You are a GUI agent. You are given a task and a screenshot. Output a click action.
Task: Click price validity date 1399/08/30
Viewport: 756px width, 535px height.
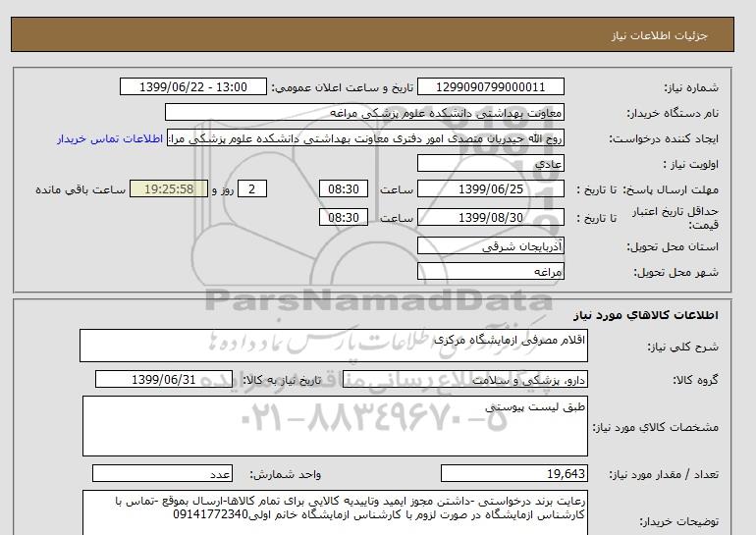click(490, 217)
